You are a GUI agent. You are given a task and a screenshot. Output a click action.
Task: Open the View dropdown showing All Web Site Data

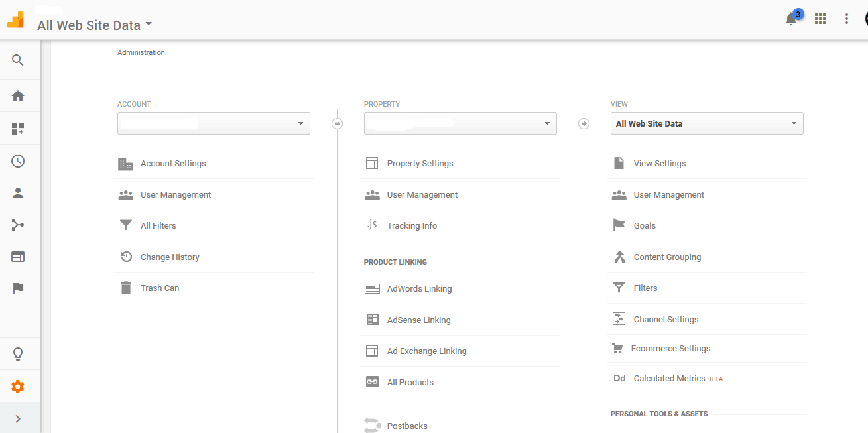[707, 123]
